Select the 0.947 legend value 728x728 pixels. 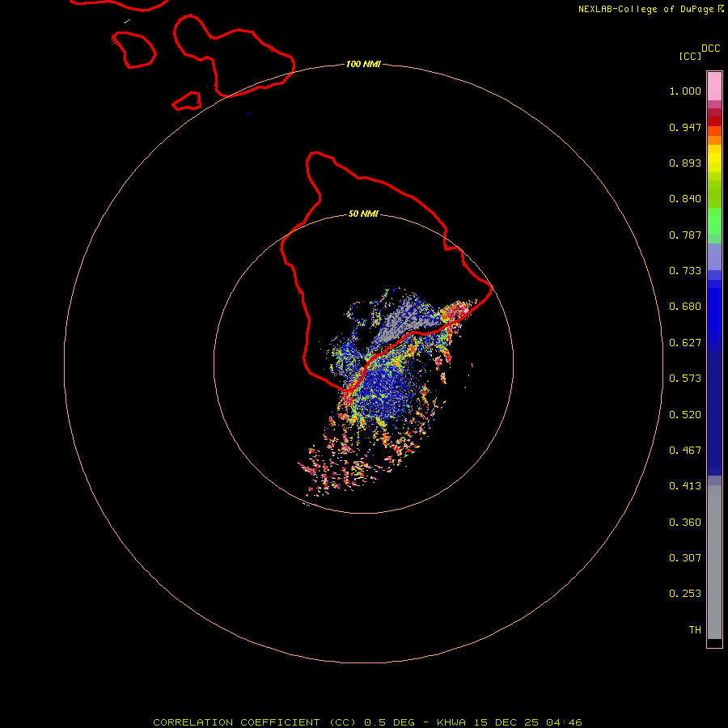coord(685,127)
